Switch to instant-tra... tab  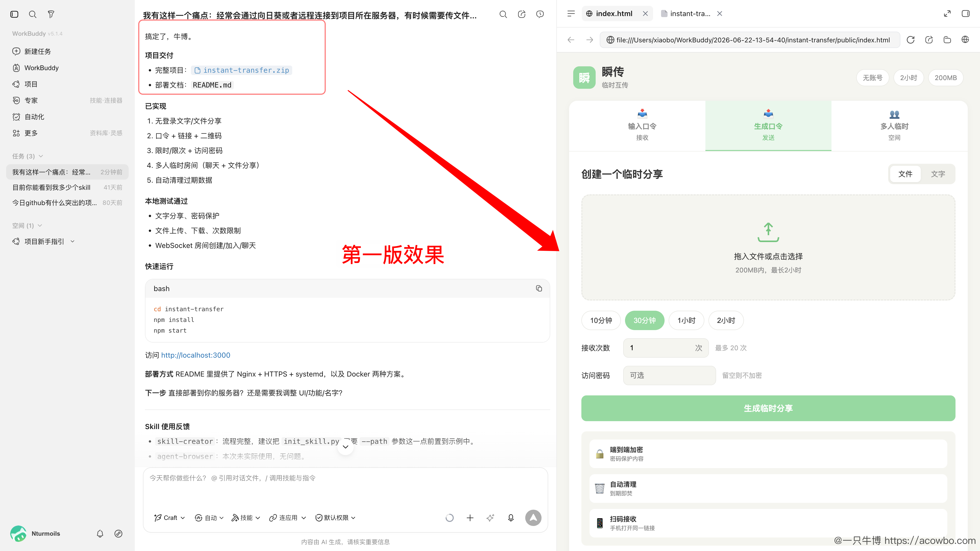point(685,14)
